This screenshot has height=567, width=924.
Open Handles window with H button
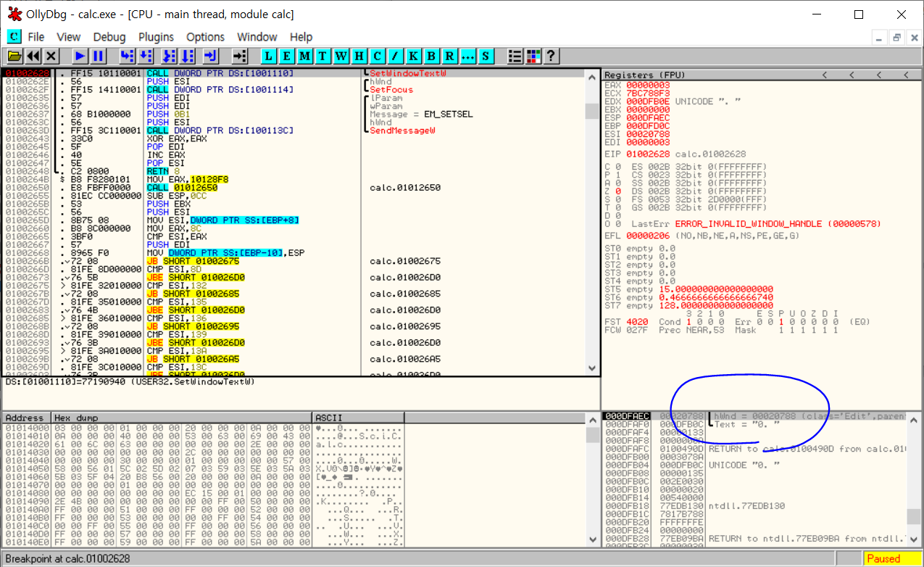pyautogui.click(x=359, y=56)
